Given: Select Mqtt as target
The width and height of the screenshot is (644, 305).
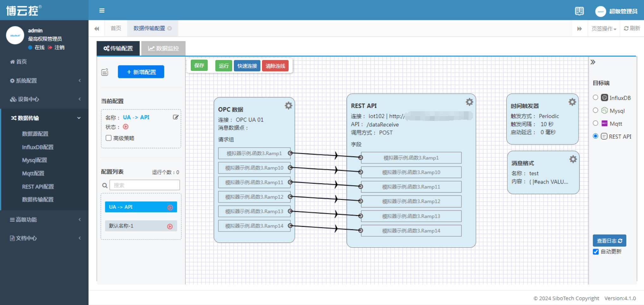Looking at the screenshot, I should click(x=595, y=123).
